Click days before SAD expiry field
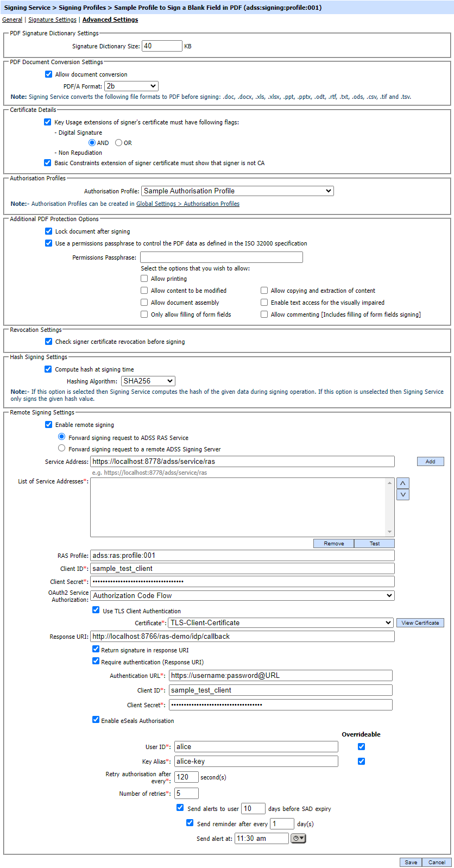 coord(253,808)
